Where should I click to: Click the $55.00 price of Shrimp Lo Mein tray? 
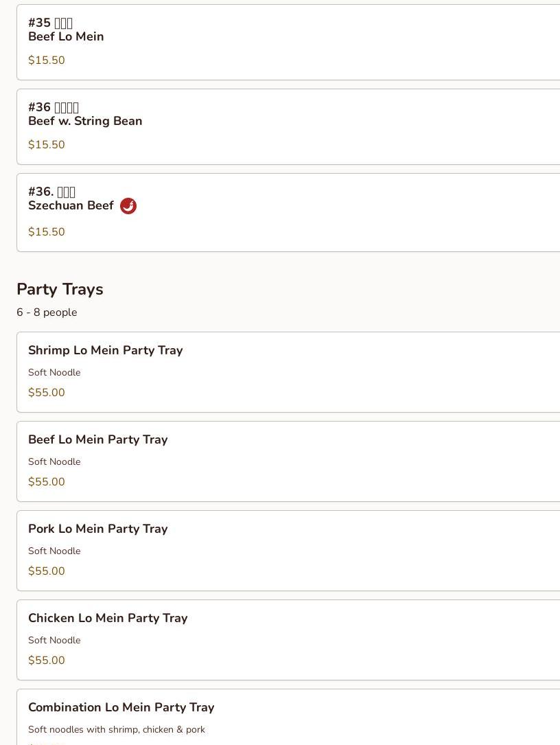point(47,393)
